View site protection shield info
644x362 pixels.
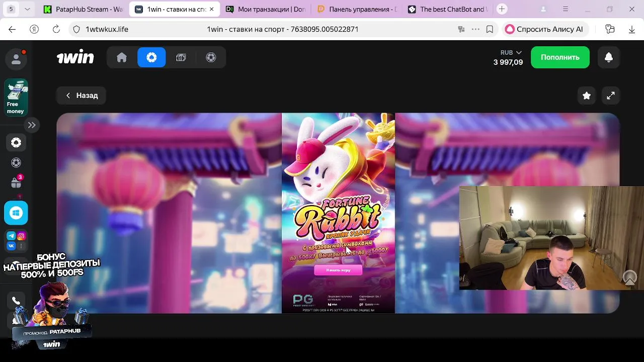pos(76,29)
